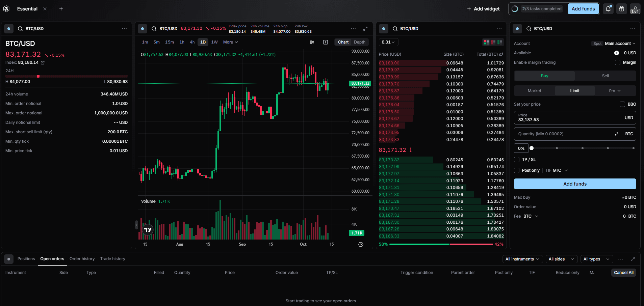Open the All instruments filter dropdown

point(522,259)
